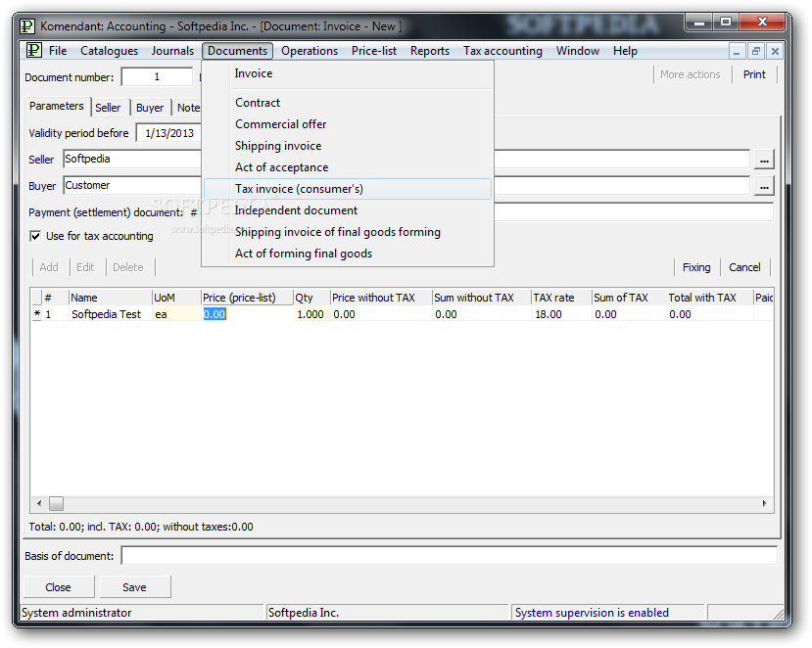This screenshot has width=812, height=648.
Task: Restore the inner document window
Action: coord(755,51)
